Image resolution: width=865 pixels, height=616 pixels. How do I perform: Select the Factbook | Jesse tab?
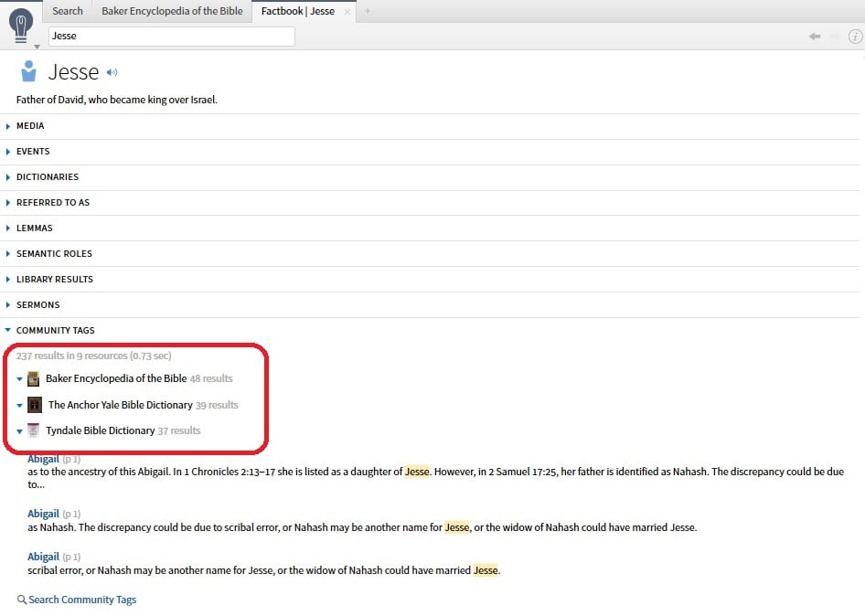tap(298, 11)
